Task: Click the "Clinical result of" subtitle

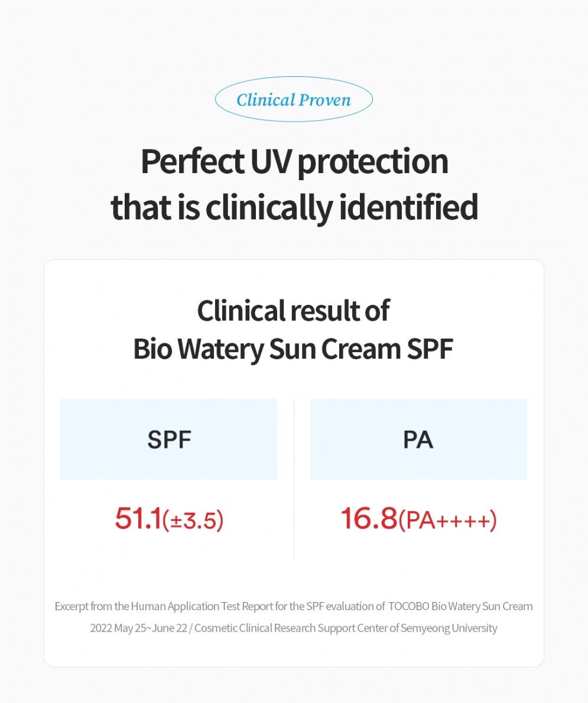Action: (294, 311)
